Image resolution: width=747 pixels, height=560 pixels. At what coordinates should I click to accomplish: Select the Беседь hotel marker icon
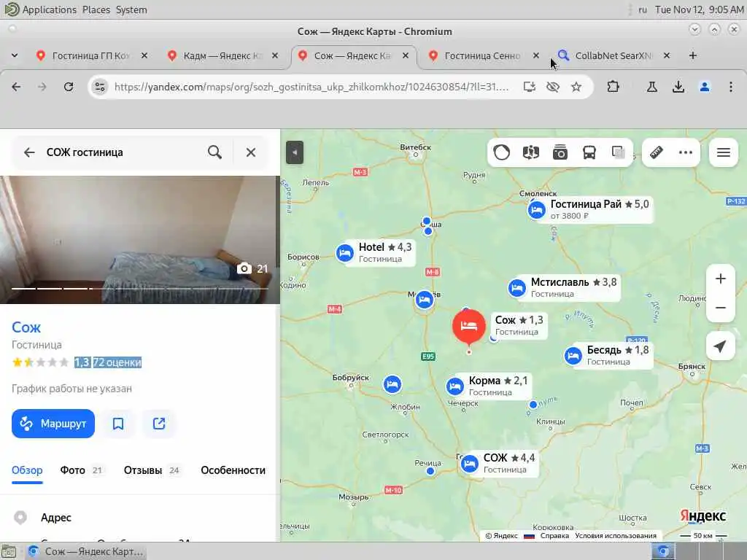click(x=573, y=356)
